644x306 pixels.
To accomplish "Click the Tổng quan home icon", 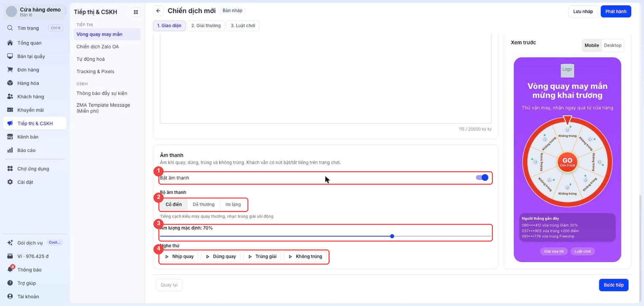I will tap(10, 43).
